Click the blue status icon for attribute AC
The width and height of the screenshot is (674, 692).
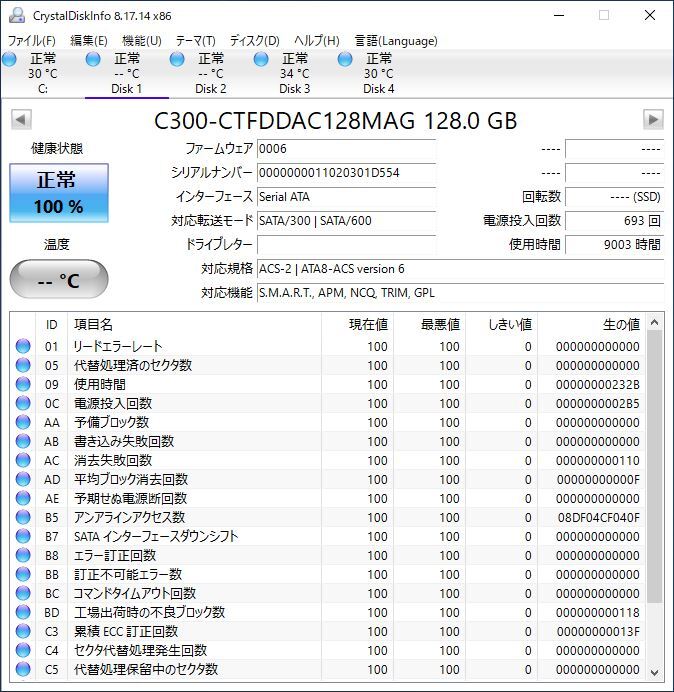23,460
